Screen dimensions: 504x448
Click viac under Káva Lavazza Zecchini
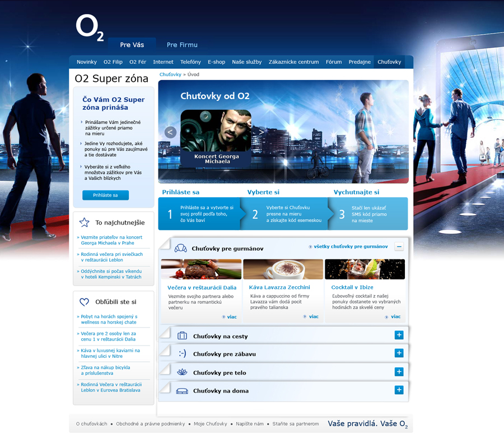[x=311, y=316]
